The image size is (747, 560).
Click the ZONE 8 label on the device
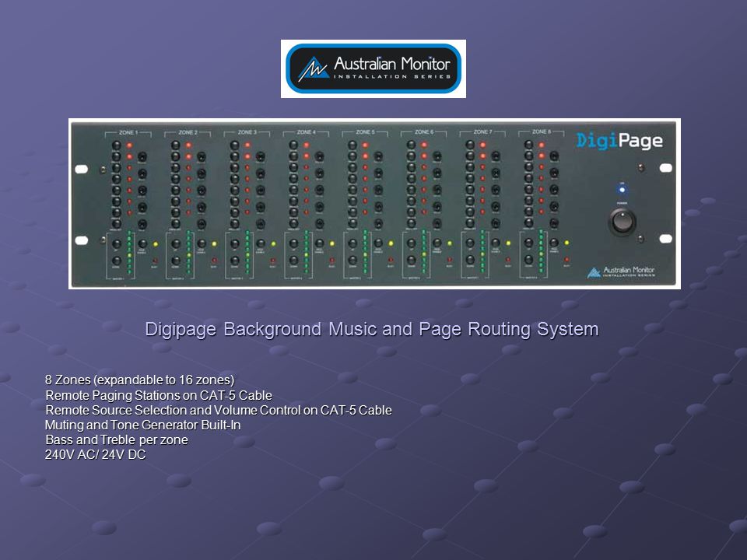click(x=542, y=132)
